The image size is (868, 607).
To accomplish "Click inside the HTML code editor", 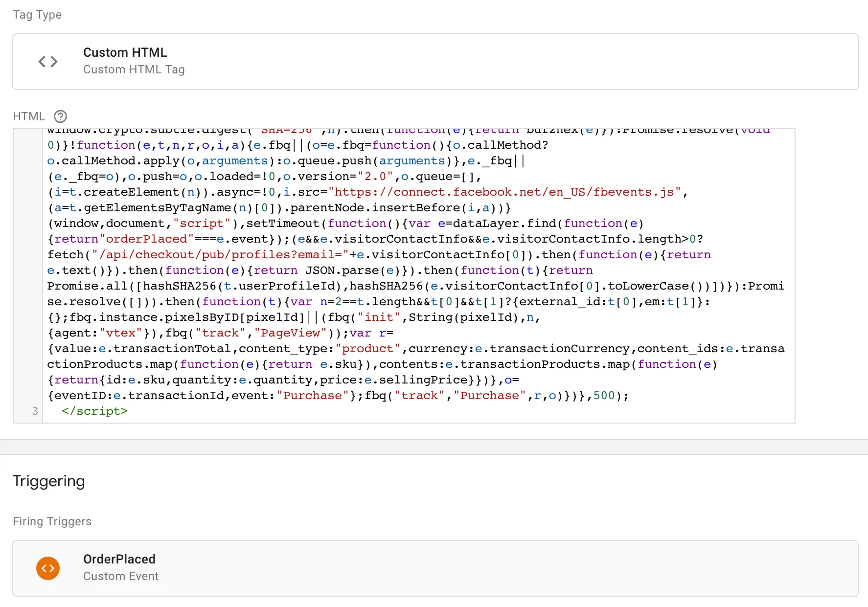I will [x=391, y=269].
